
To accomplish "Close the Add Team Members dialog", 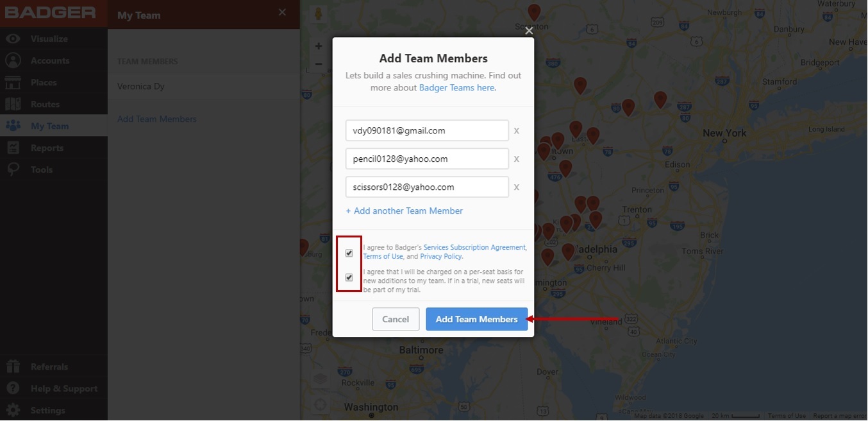I will 529,30.
